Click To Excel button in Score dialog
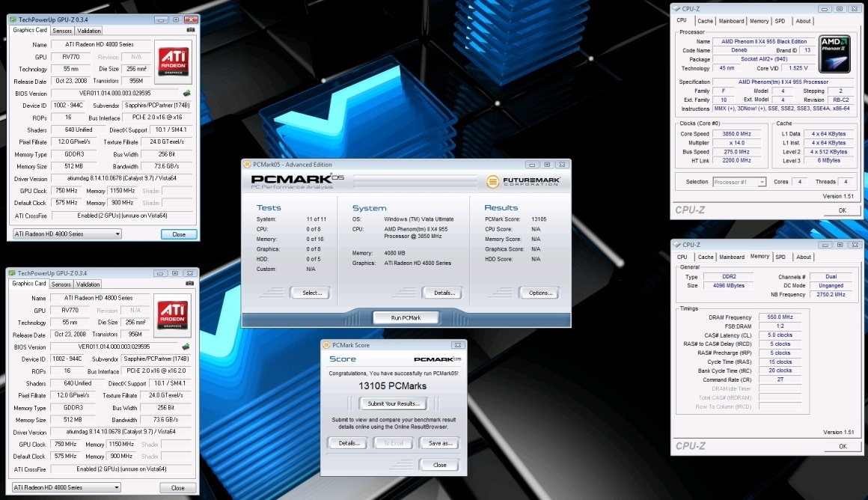Viewport: 868px width, 500px height. pos(394,443)
